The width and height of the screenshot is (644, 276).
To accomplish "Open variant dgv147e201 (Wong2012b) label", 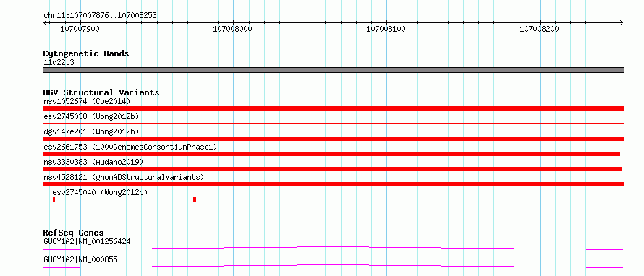I will click(91, 131).
